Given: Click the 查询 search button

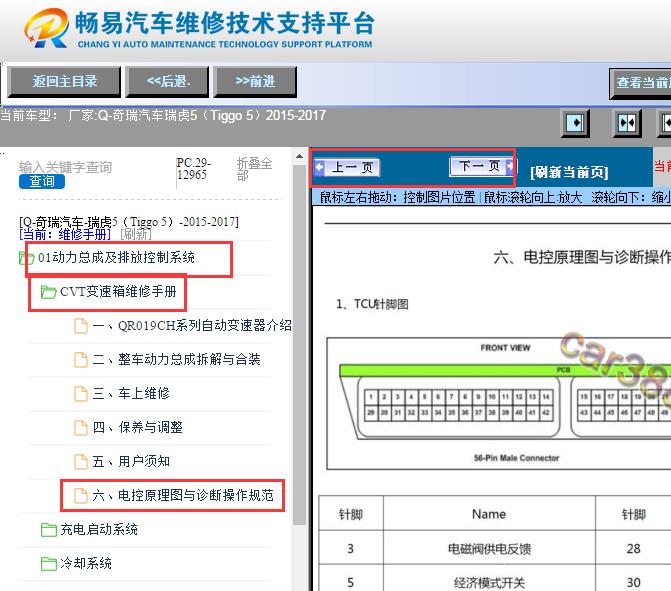Looking at the screenshot, I should coord(42,181).
